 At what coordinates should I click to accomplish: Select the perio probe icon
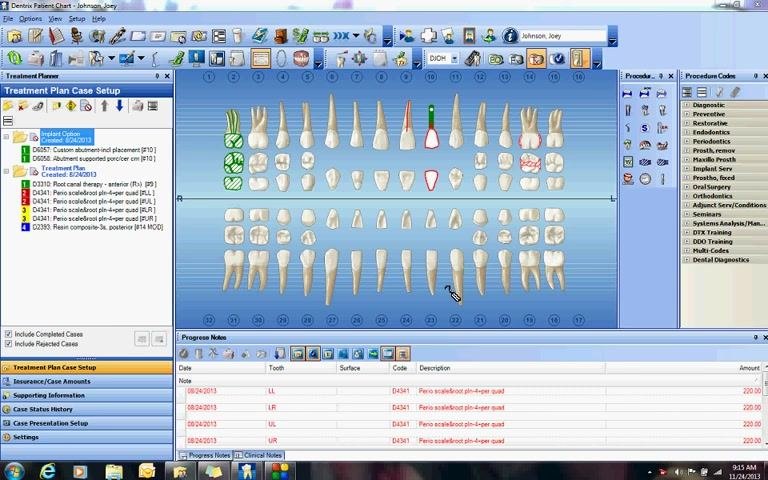pyautogui.click(x=155, y=59)
